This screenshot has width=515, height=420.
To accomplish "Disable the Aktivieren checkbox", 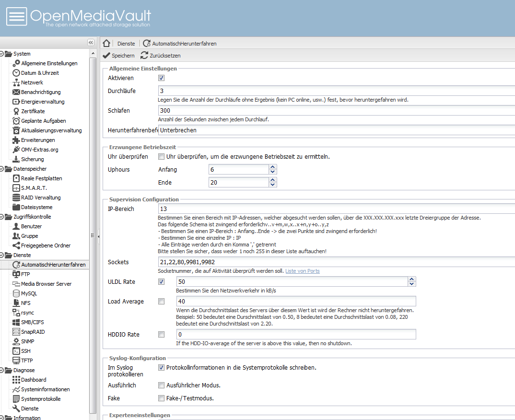I will coord(161,78).
